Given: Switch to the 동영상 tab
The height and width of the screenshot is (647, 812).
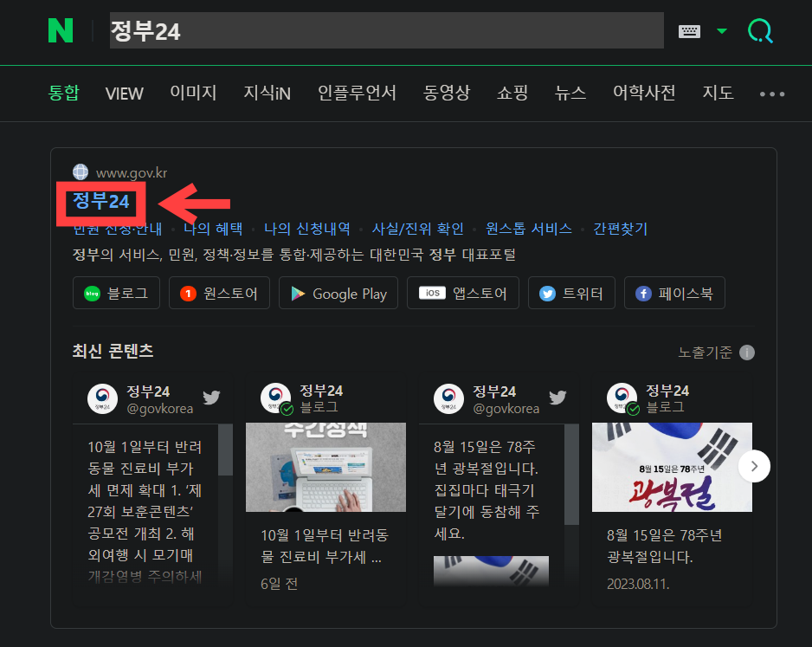Looking at the screenshot, I should pyautogui.click(x=447, y=94).
